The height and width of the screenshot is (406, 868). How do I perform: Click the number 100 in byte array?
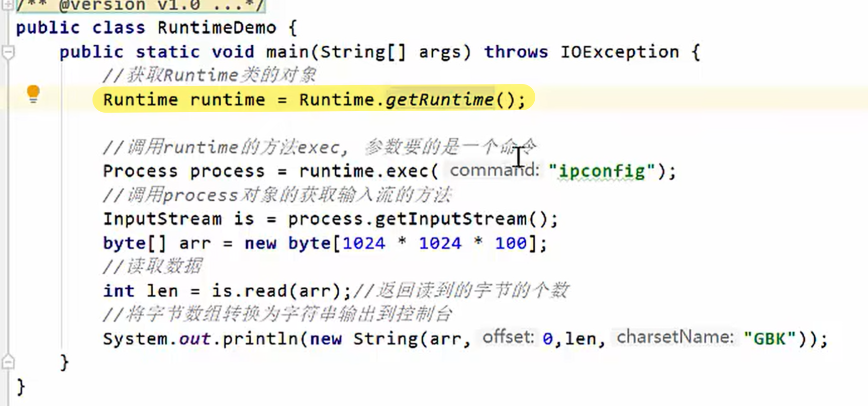pyautogui.click(x=510, y=243)
